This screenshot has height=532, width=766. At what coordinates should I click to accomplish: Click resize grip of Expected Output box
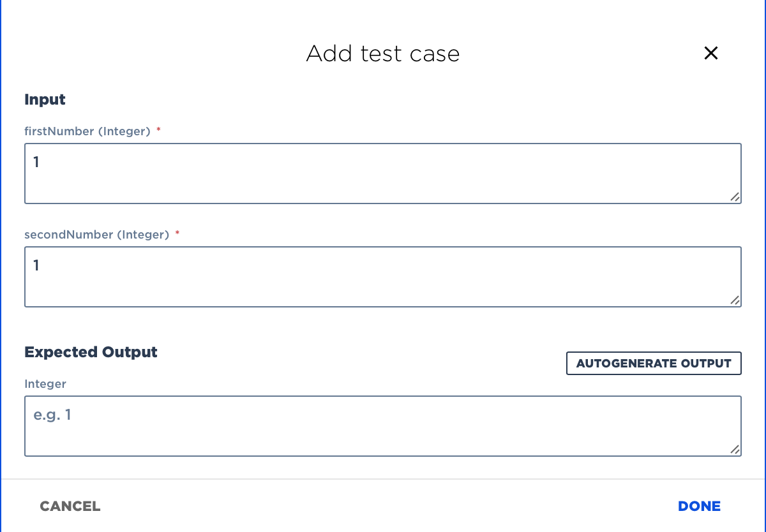pos(735,450)
